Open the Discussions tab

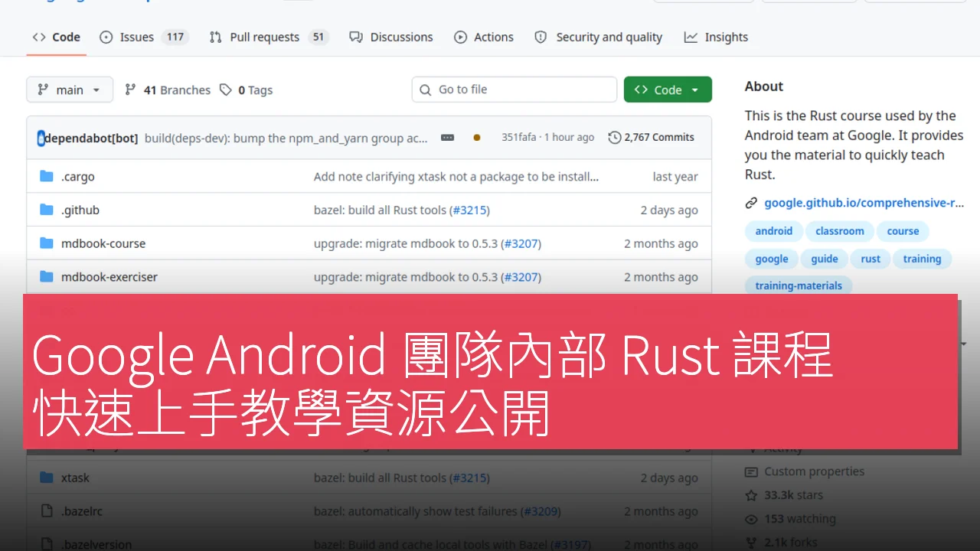[x=391, y=37]
